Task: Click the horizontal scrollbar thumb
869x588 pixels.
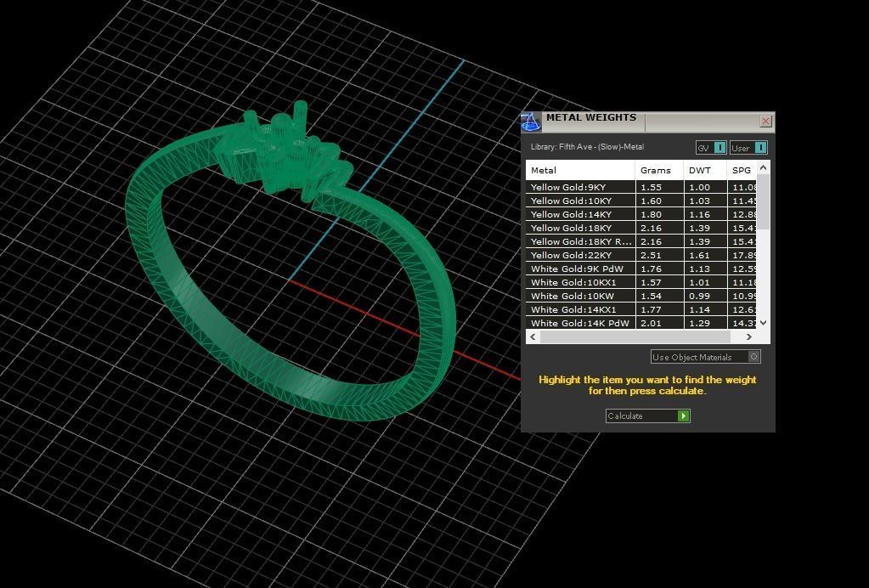Action: point(635,336)
